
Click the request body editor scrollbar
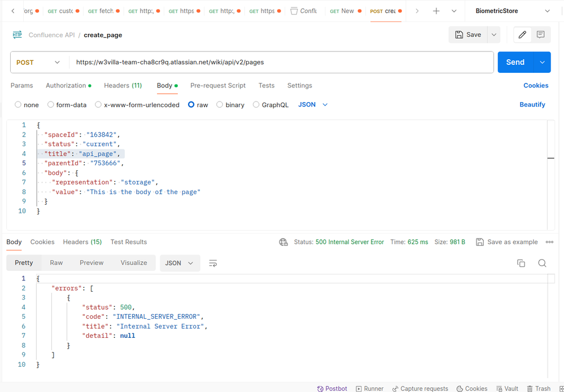point(550,175)
